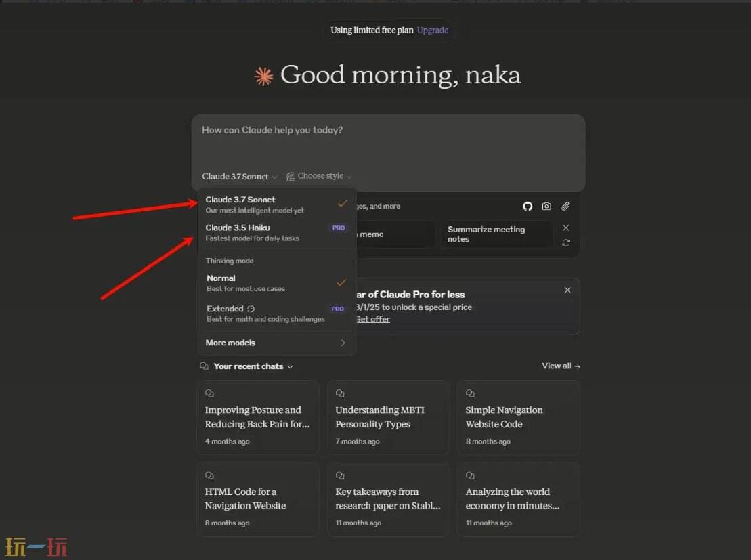Open the Choose style dropdown

point(319,176)
